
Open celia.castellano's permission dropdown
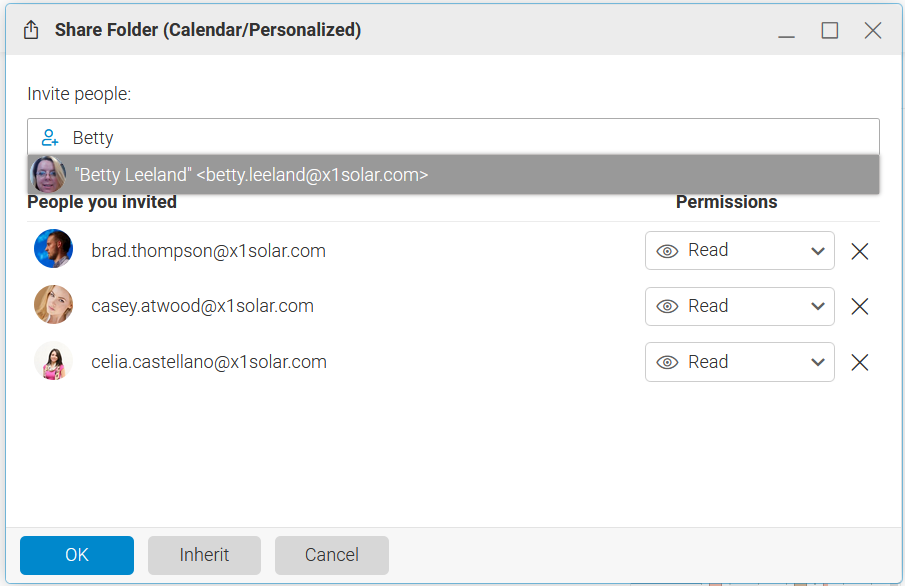tap(817, 362)
